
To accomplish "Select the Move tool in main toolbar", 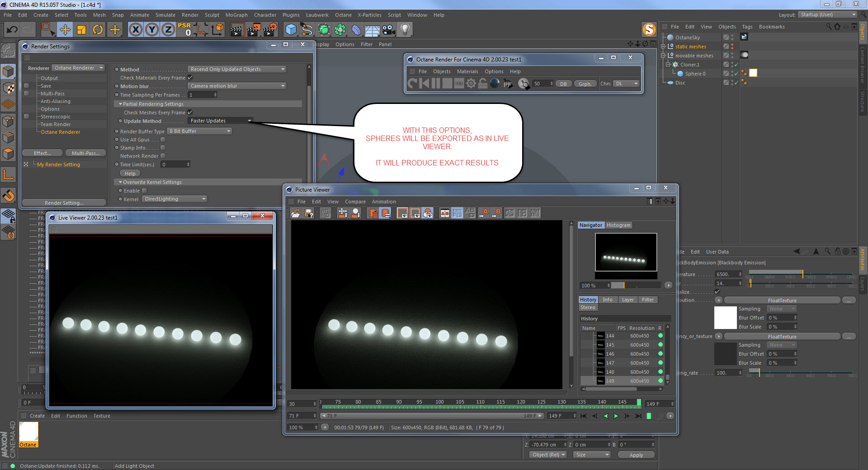I will point(65,30).
